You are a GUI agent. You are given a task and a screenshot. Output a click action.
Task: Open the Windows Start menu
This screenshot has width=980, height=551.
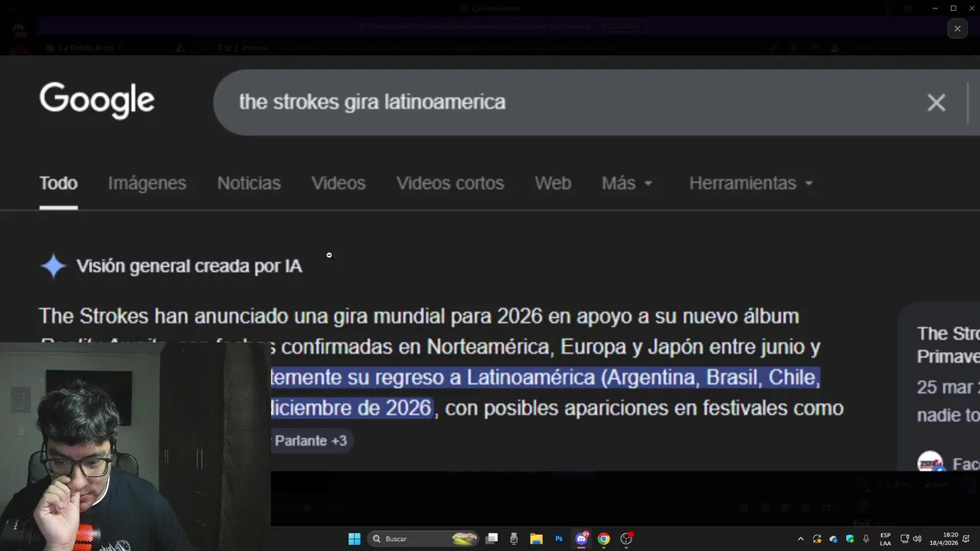pos(354,539)
